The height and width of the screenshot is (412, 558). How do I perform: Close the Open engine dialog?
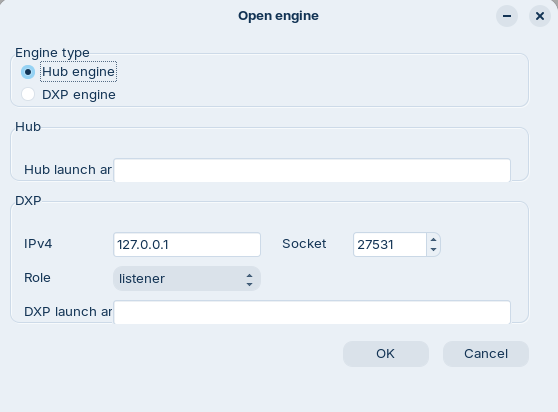click(x=540, y=16)
